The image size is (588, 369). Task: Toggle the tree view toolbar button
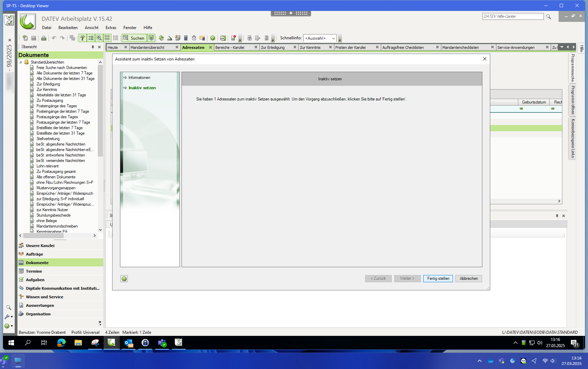click(x=82, y=38)
